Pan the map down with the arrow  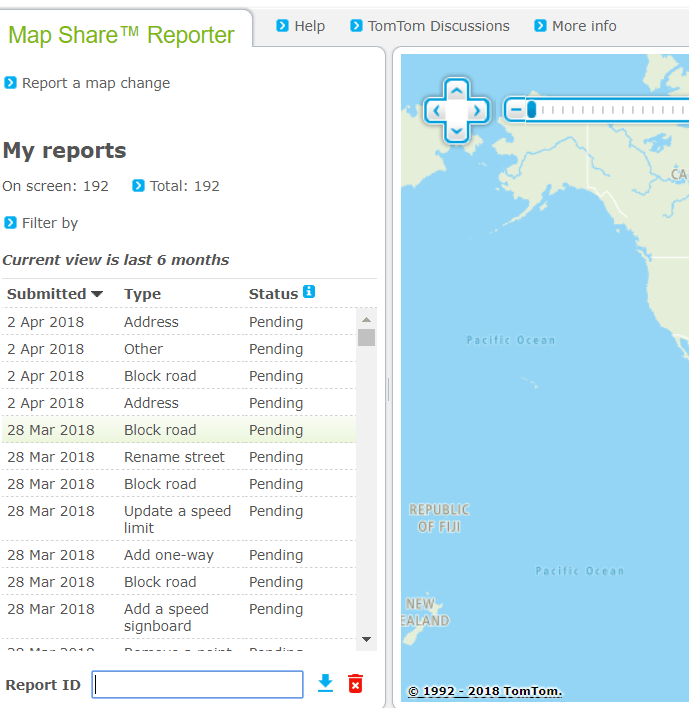coord(456,131)
